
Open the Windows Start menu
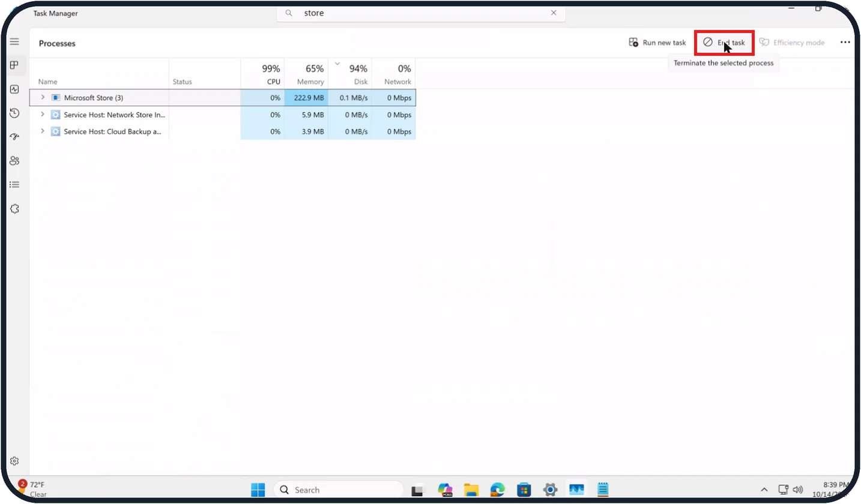point(258,490)
